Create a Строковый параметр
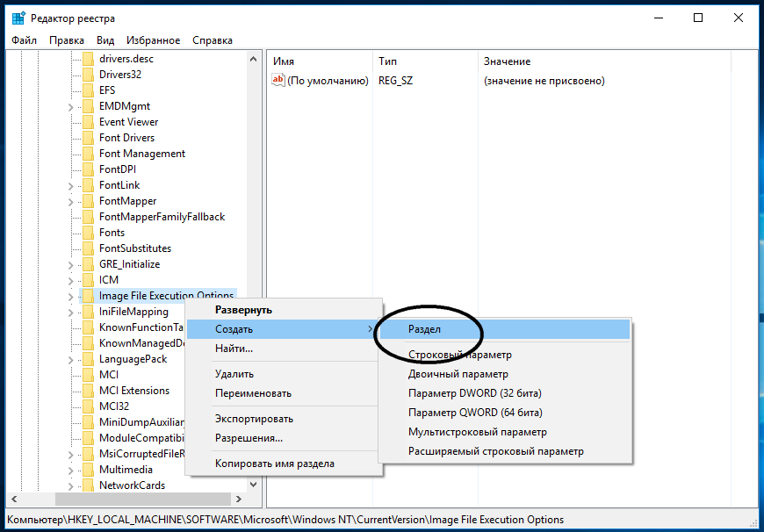This screenshot has width=764, height=532. pos(505,355)
